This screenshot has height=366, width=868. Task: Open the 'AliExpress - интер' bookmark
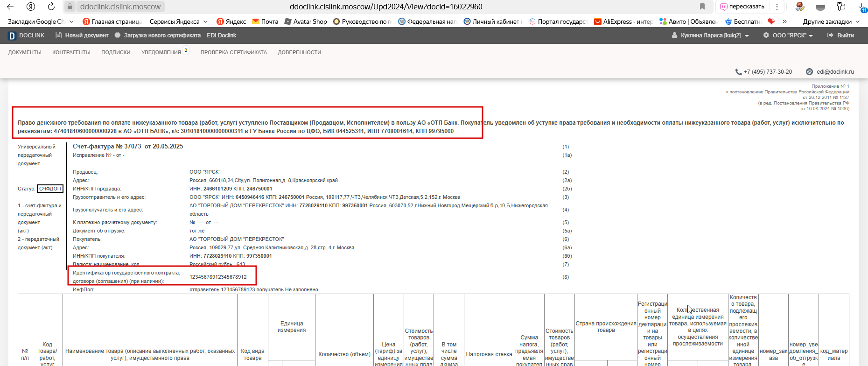(624, 21)
